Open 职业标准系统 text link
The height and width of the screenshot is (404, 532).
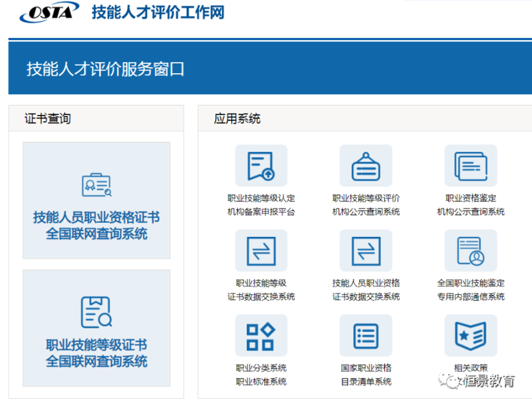coord(261,381)
